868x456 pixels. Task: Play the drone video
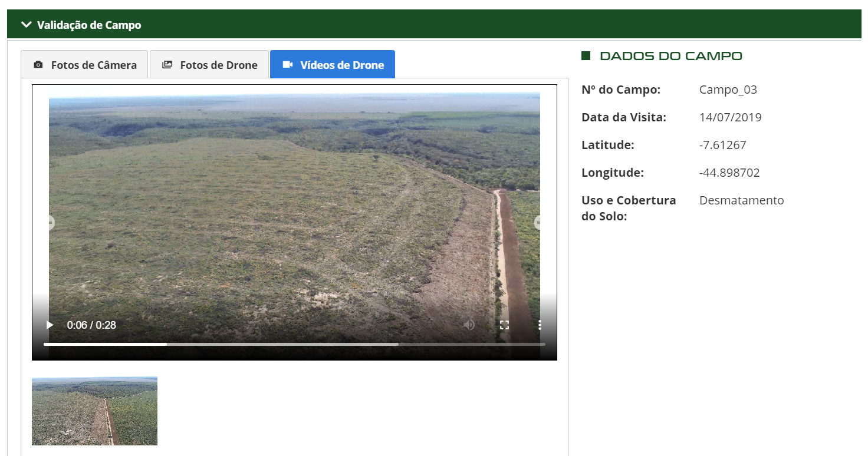click(50, 325)
